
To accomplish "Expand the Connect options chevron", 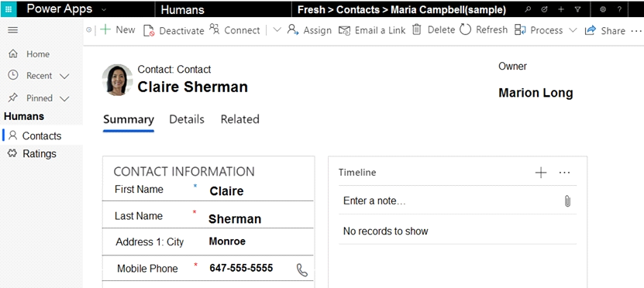I will click(x=277, y=30).
